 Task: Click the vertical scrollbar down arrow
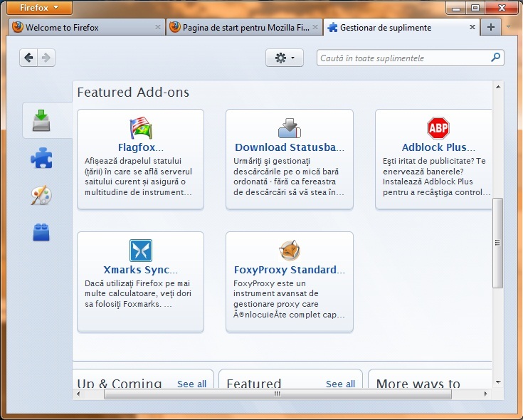(x=498, y=382)
